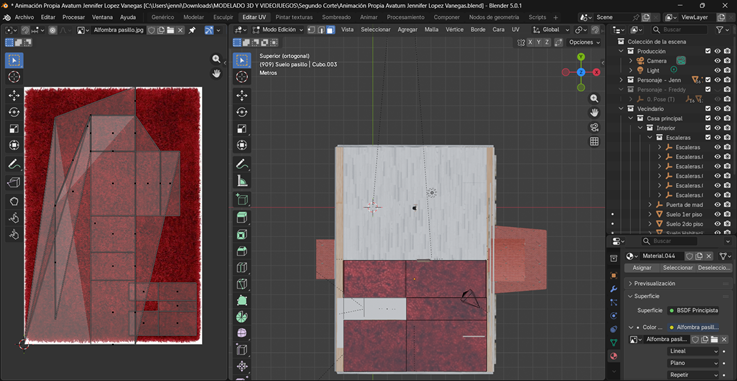Select the Move tool in UV editor

[14, 96]
